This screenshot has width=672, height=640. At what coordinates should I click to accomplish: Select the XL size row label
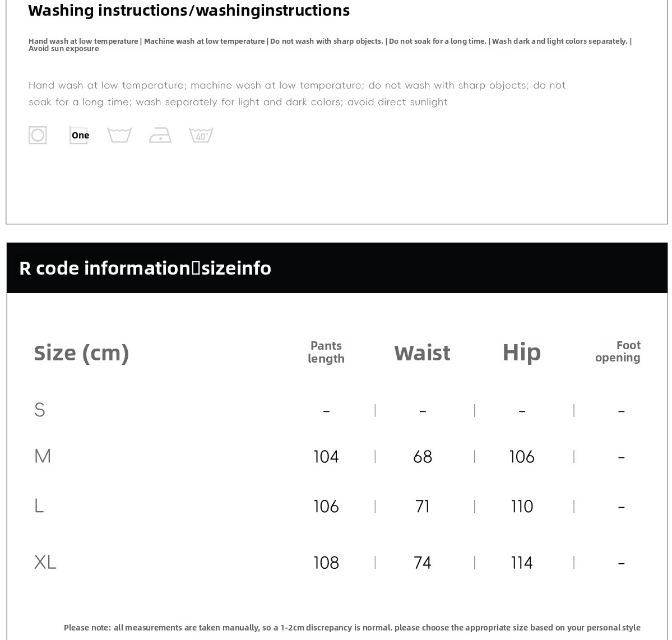pos(45,562)
